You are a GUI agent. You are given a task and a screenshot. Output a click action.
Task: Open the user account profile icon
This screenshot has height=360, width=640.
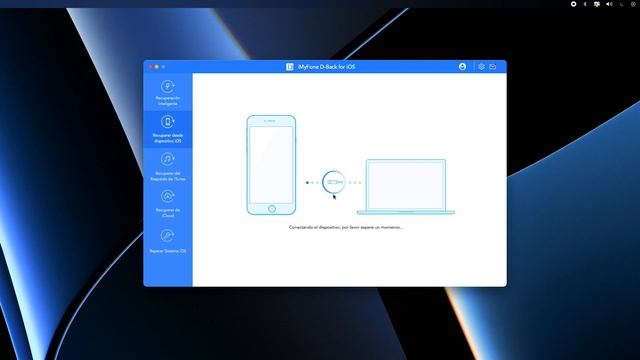click(x=462, y=67)
